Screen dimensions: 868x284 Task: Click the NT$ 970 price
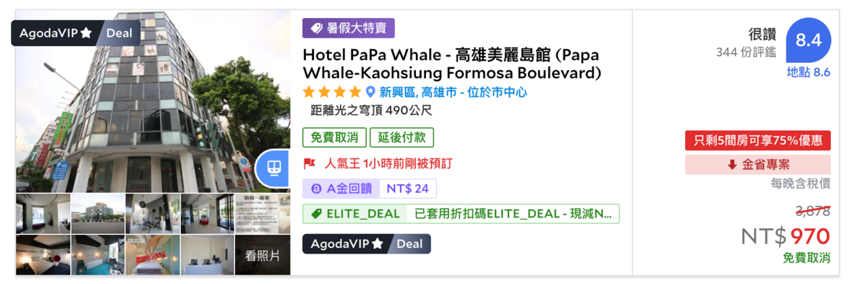[x=785, y=236]
